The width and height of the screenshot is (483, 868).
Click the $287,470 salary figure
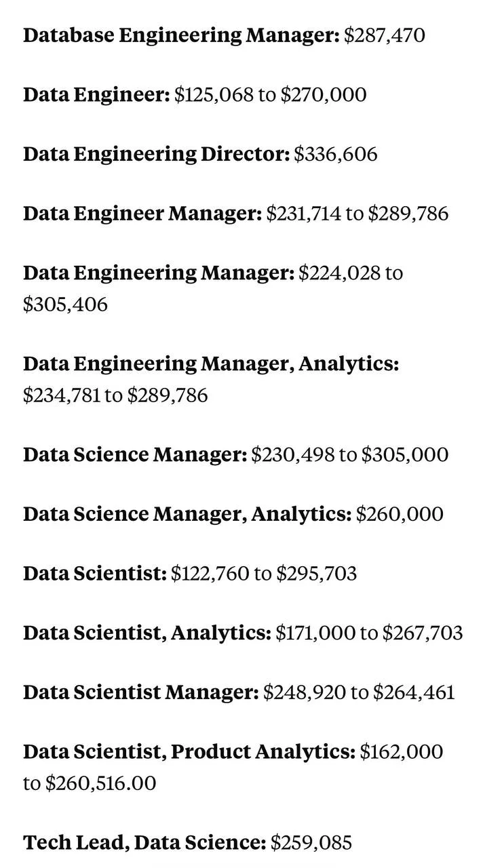(x=384, y=35)
